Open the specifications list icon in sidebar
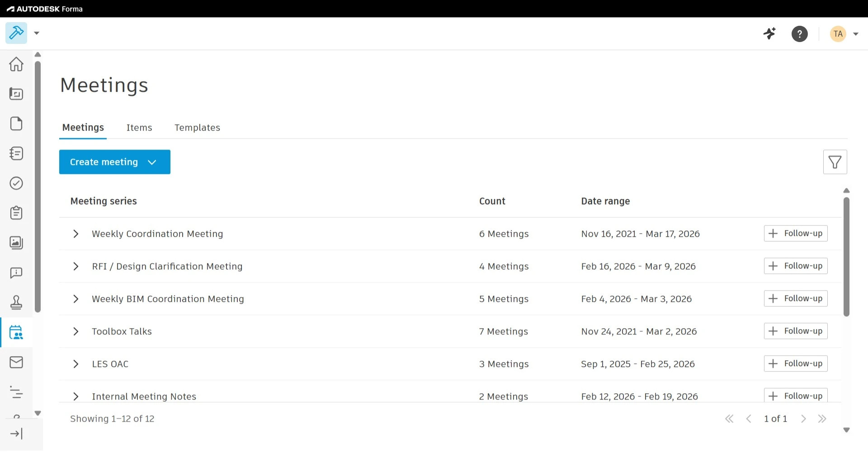868x452 pixels. point(16,154)
